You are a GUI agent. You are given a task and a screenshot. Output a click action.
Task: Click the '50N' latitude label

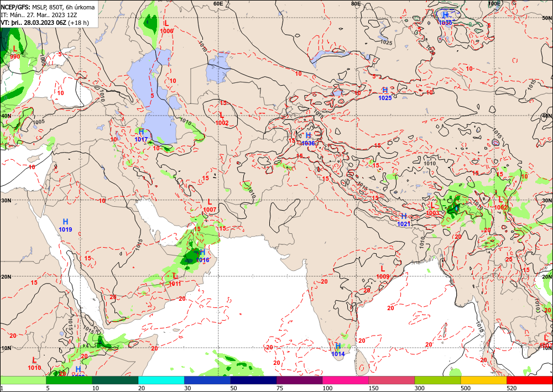click(x=547, y=18)
